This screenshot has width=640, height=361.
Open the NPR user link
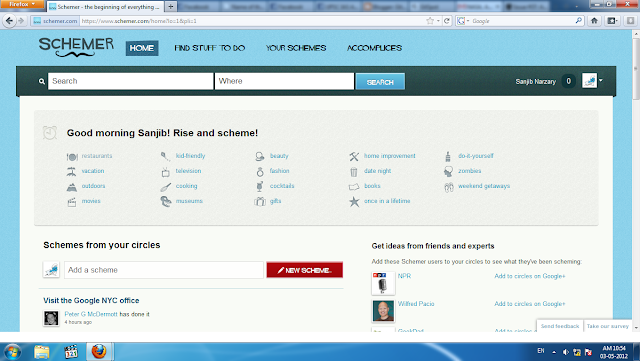(x=404, y=276)
